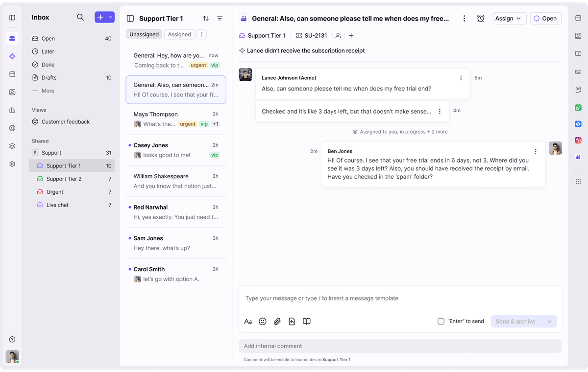Expand the More item in sidebar

point(72,91)
